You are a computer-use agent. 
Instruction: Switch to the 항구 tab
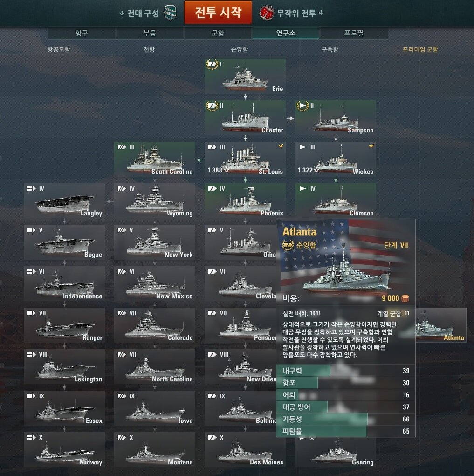point(82,33)
